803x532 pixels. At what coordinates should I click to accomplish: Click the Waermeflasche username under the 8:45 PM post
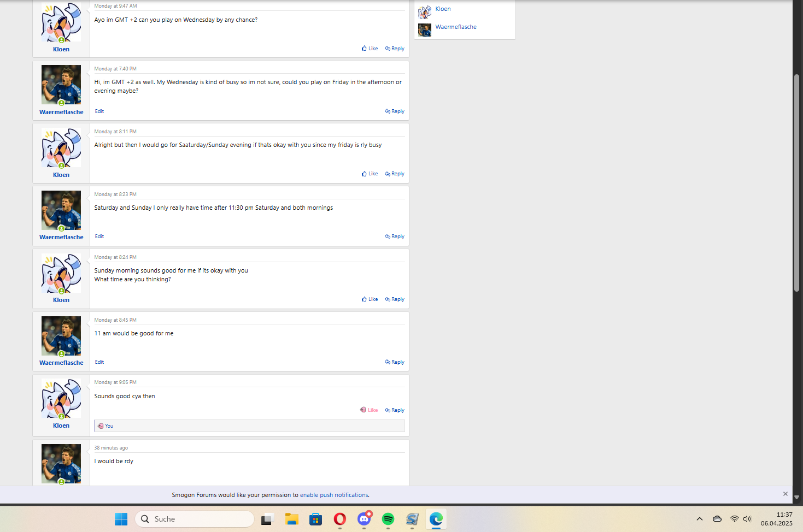(x=61, y=363)
